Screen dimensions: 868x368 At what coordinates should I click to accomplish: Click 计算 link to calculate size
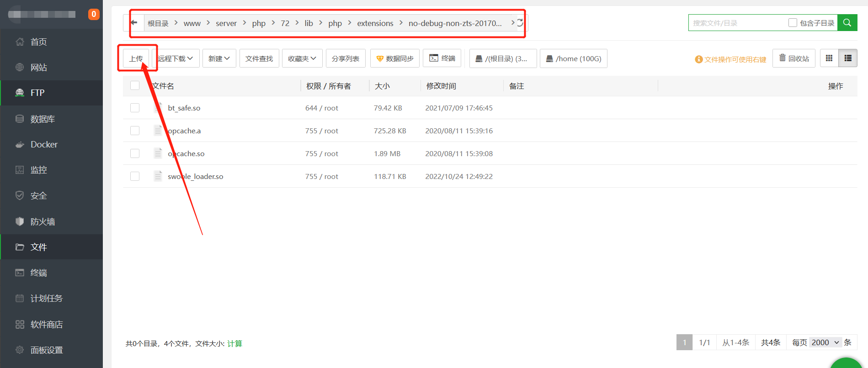point(234,343)
